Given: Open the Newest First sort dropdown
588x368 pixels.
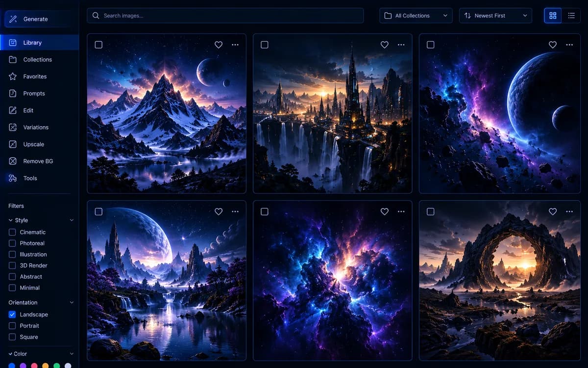Looking at the screenshot, I should pos(495,16).
